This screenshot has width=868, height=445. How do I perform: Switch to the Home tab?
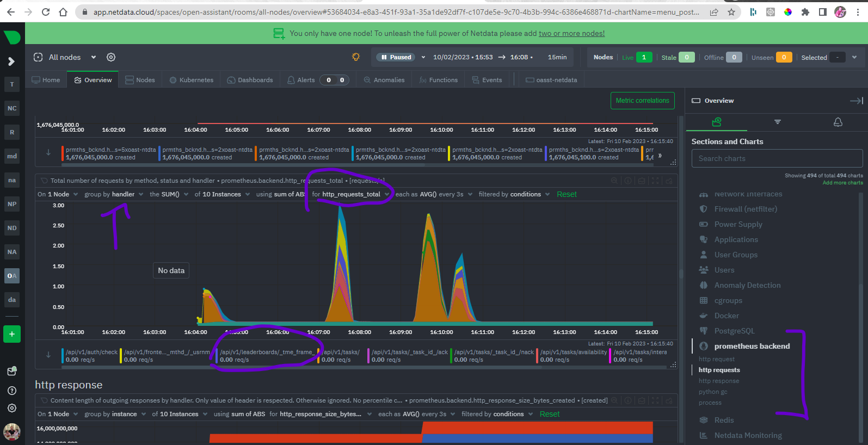click(46, 80)
